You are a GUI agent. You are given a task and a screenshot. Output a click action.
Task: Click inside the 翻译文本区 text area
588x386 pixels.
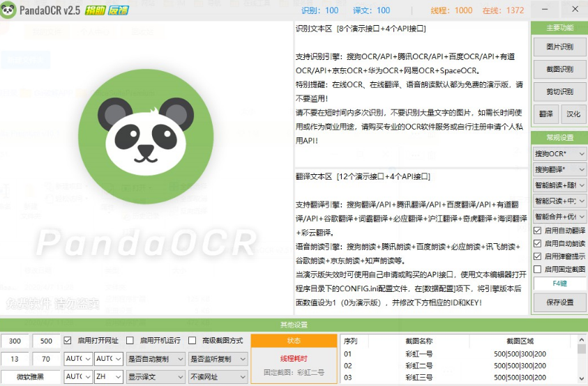pyautogui.click(x=411, y=242)
